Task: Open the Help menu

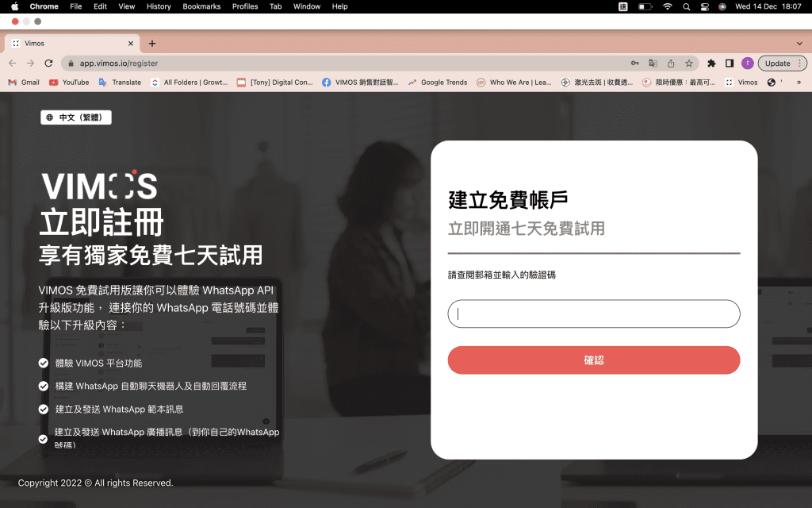Action: [339, 6]
